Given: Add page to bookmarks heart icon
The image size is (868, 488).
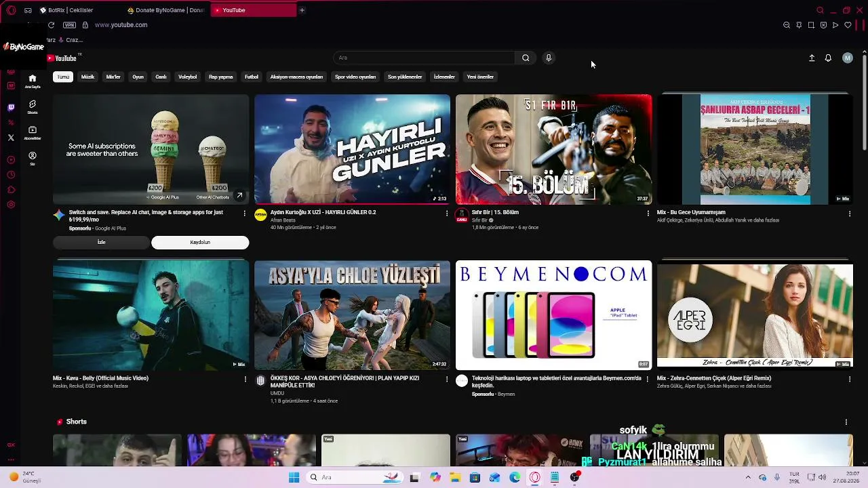Looking at the screenshot, I should click(848, 25).
